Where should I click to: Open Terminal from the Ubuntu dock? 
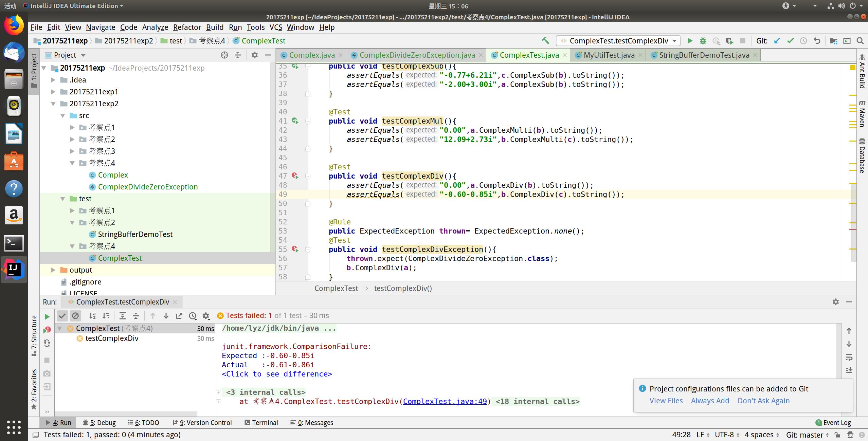click(x=14, y=243)
